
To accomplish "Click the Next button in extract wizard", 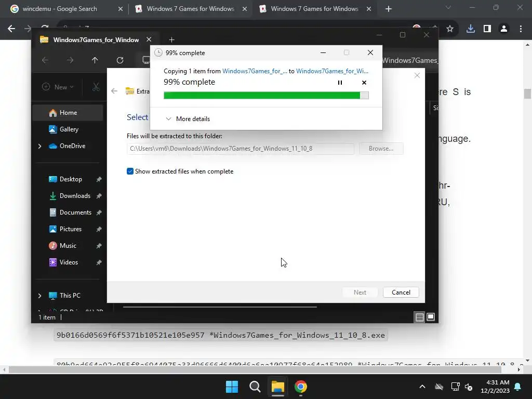I will pos(360,292).
